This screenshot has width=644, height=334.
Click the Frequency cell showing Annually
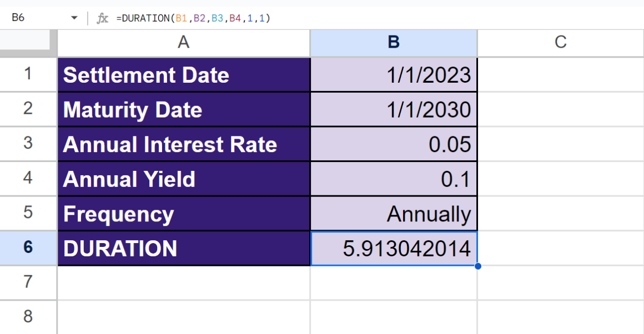[394, 214]
